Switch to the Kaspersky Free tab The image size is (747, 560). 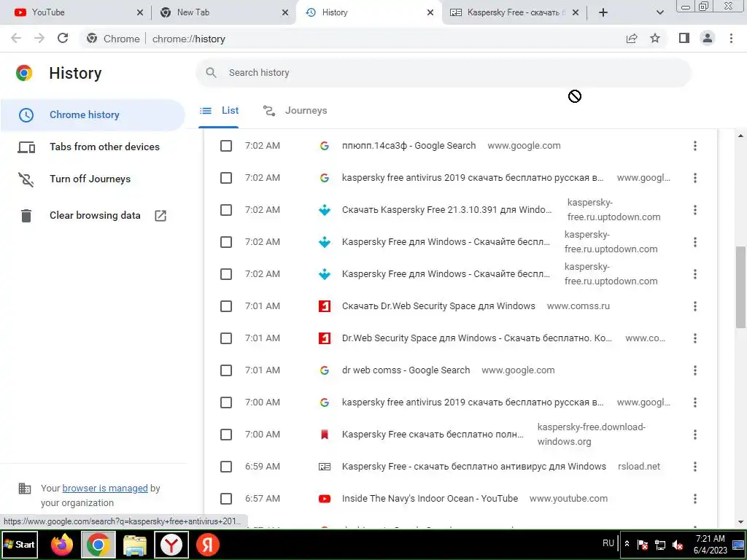tap(514, 12)
